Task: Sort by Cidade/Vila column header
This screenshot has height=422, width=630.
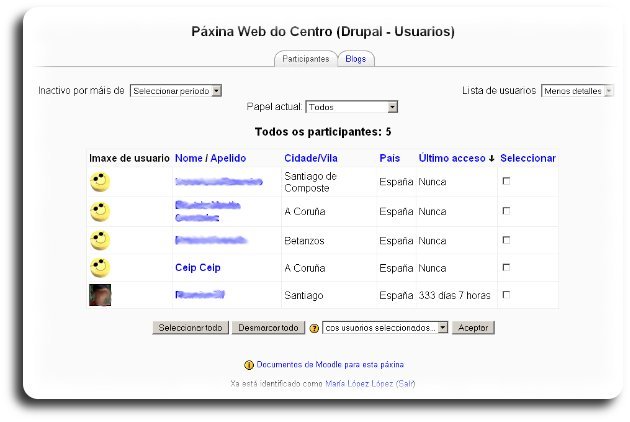Action: coord(311,158)
